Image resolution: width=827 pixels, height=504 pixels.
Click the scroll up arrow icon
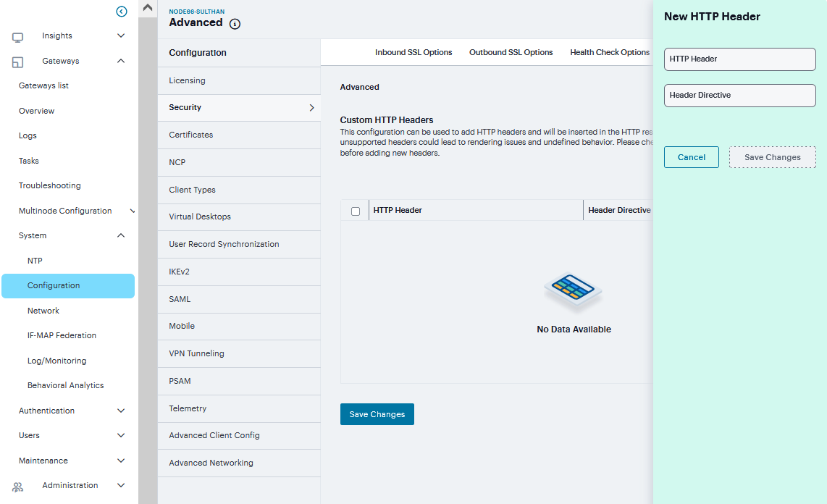(148, 8)
